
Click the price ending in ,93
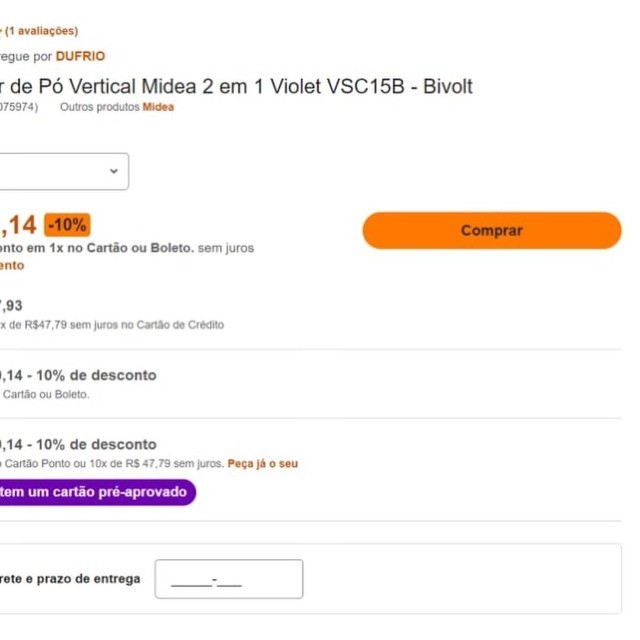[11, 306]
